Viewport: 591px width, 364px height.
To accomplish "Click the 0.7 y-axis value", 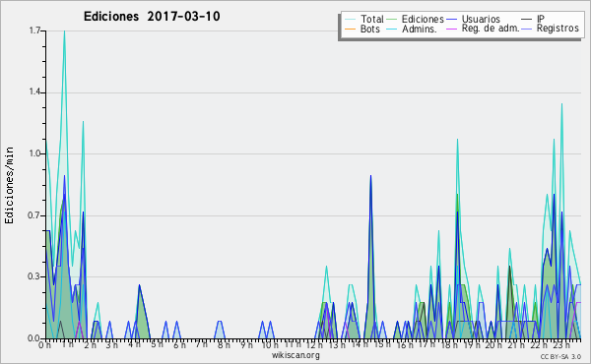I will (x=34, y=215).
